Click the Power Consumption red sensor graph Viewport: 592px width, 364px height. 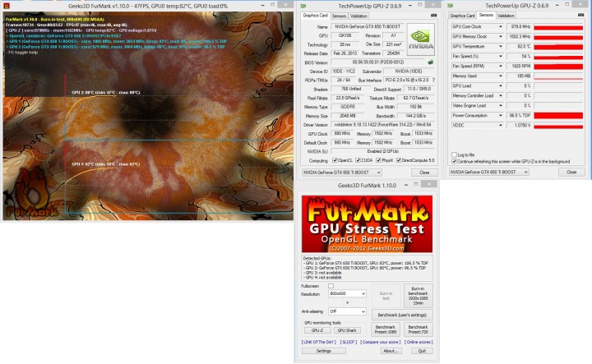click(558, 115)
